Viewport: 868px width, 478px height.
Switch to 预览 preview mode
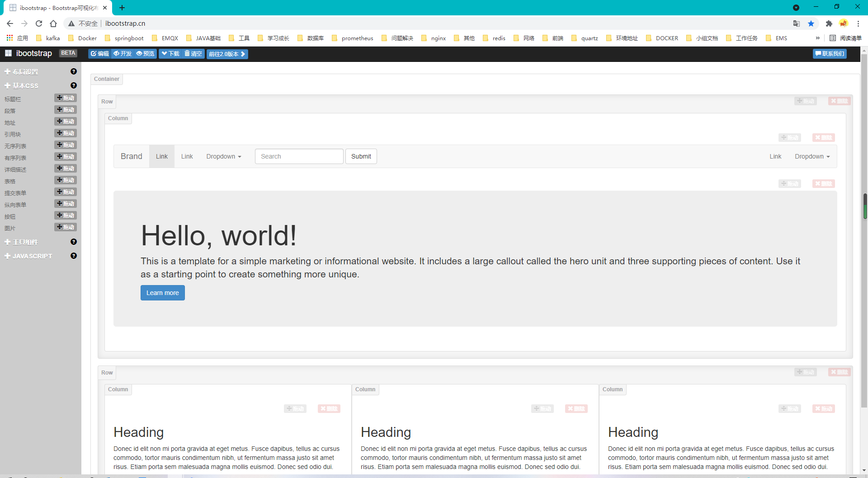tap(145, 54)
